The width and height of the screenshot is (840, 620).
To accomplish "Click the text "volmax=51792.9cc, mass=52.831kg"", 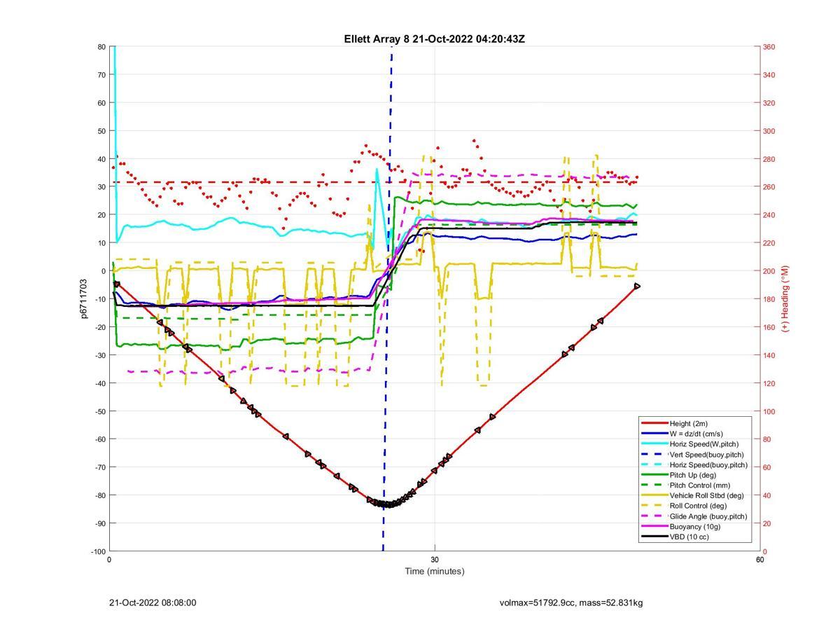I will tap(571, 602).
